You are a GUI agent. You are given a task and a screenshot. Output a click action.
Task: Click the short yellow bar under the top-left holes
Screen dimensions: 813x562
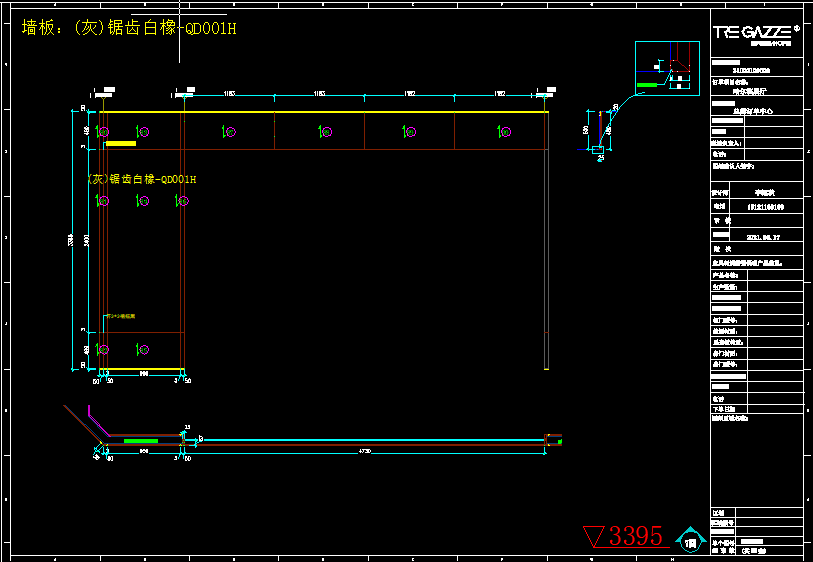tap(120, 144)
